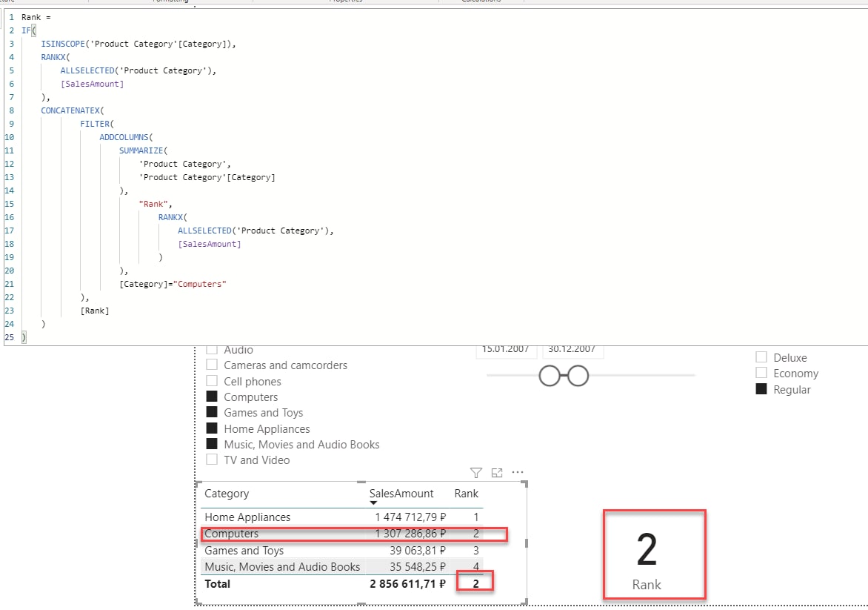Click the "Rank", string in formula
This screenshot has width=868, height=610.
coord(155,204)
